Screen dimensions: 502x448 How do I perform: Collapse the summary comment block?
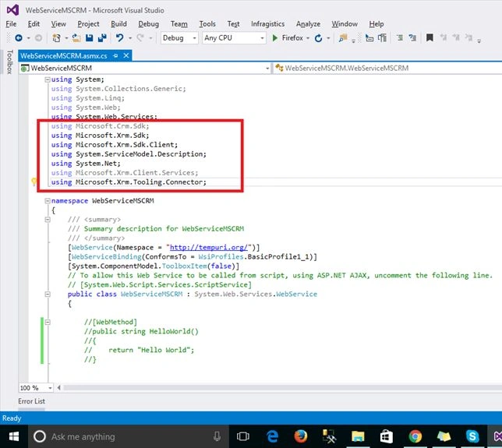(48, 220)
